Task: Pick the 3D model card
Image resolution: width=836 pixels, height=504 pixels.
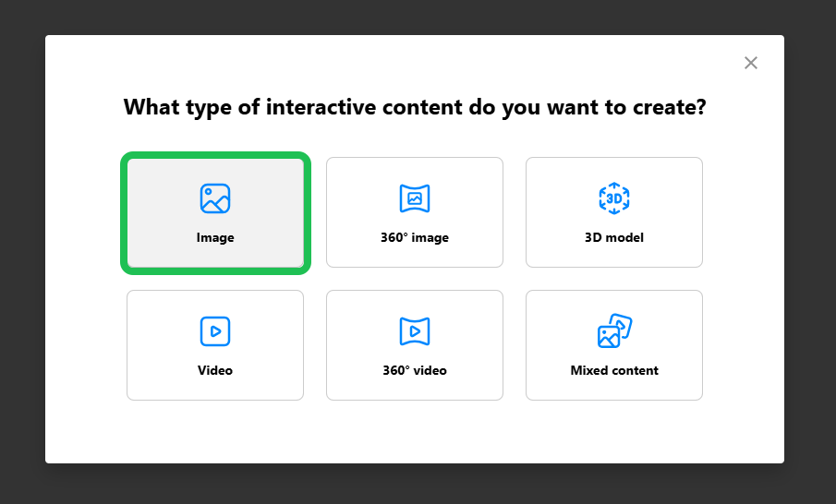Action: tap(614, 213)
